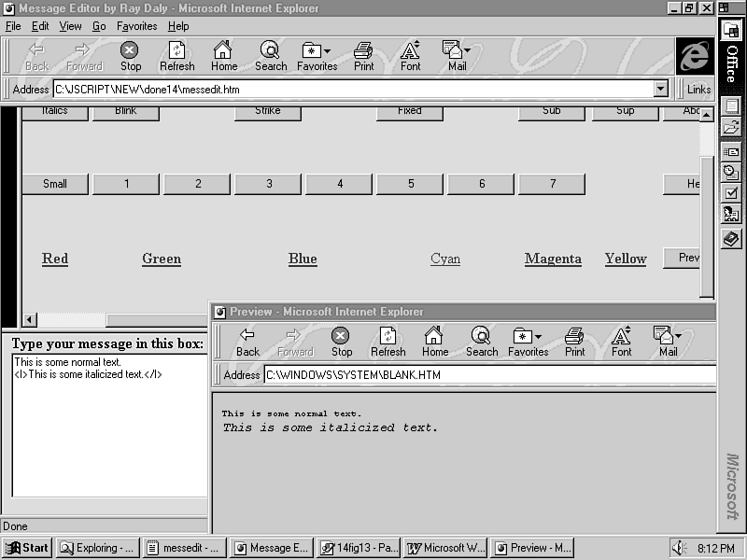Viewport: 747px width, 560px height.
Task: Click the size 4 button
Action: (x=339, y=184)
